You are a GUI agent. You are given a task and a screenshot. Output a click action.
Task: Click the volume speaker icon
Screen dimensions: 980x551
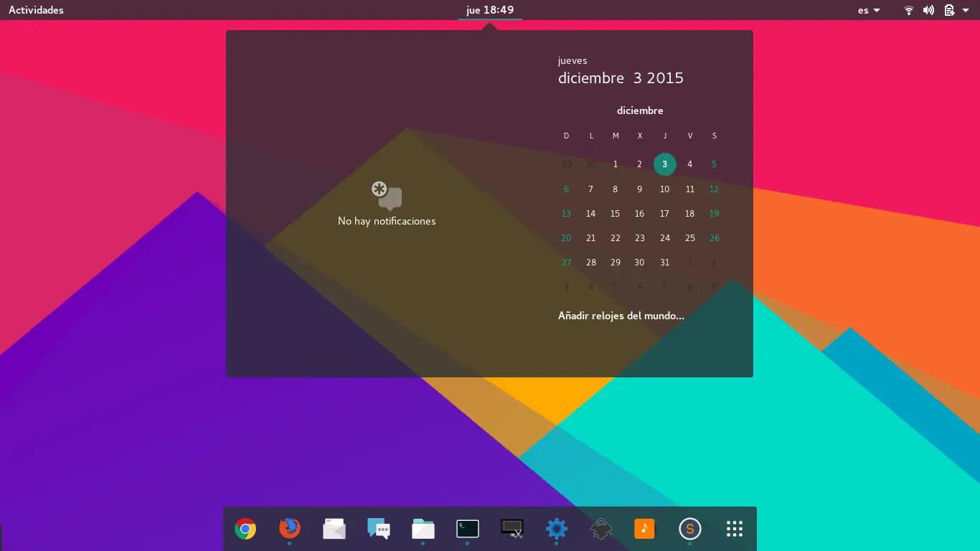pos(928,10)
